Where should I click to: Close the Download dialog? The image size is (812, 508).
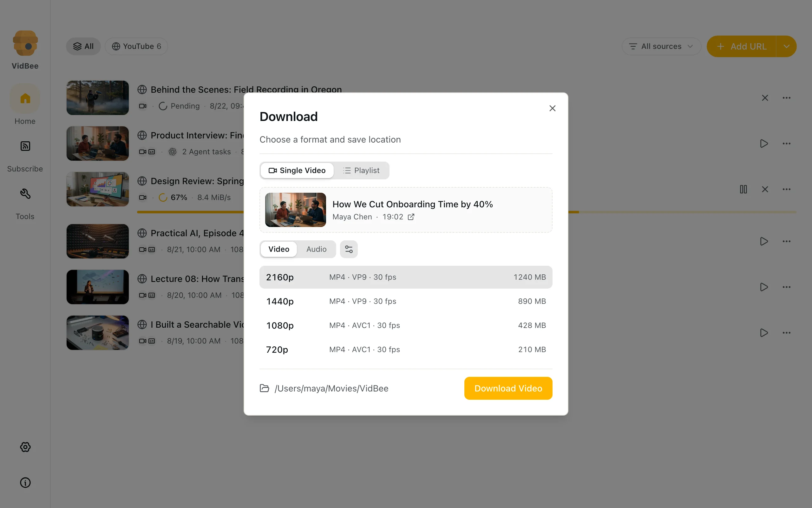point(552,108)
